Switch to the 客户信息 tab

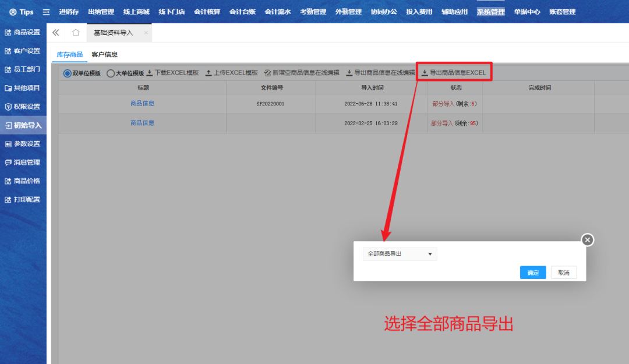(105, 54)
